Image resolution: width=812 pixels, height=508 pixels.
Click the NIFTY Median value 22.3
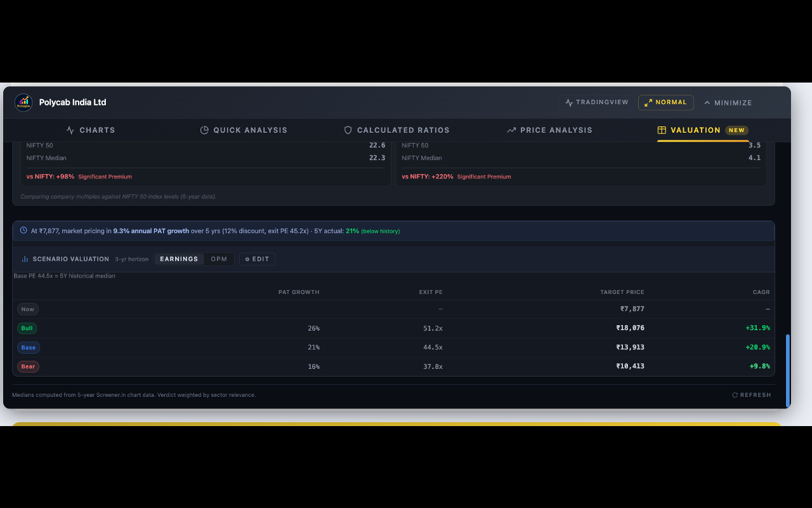click(x=377, y=158)
